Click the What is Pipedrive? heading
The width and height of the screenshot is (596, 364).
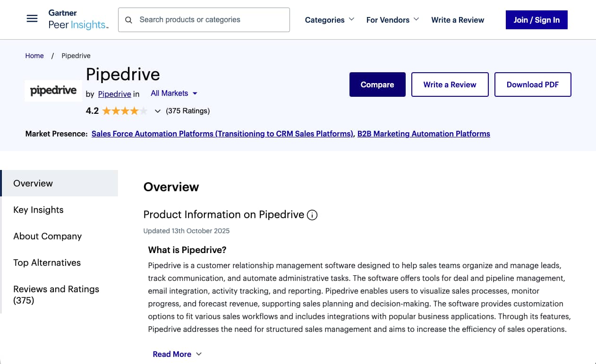pos(187,250)
